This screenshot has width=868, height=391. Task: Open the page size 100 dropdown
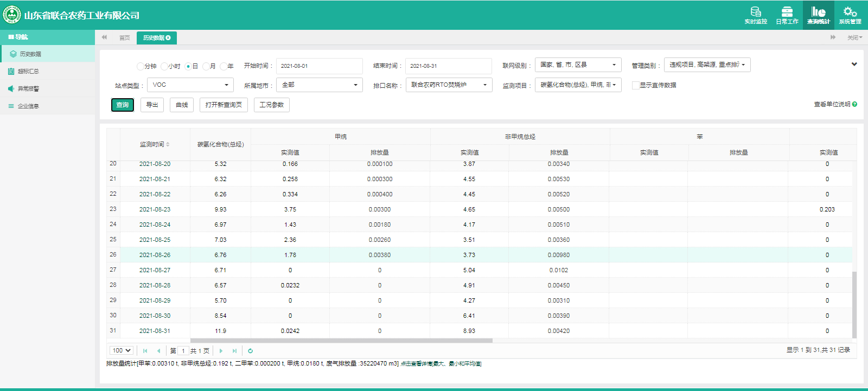click(122, 351)
